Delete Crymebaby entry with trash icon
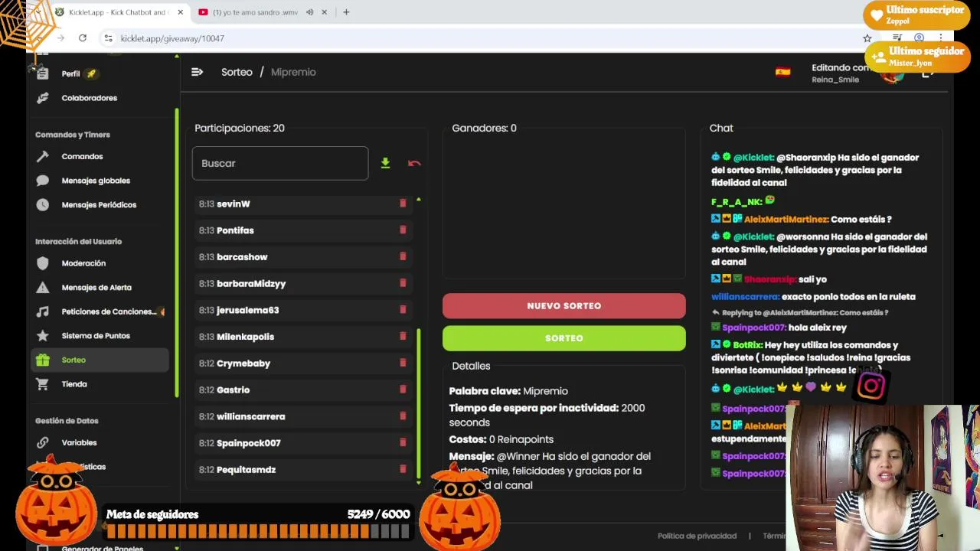This screenshot has width=980, height=551. (403, 363)
